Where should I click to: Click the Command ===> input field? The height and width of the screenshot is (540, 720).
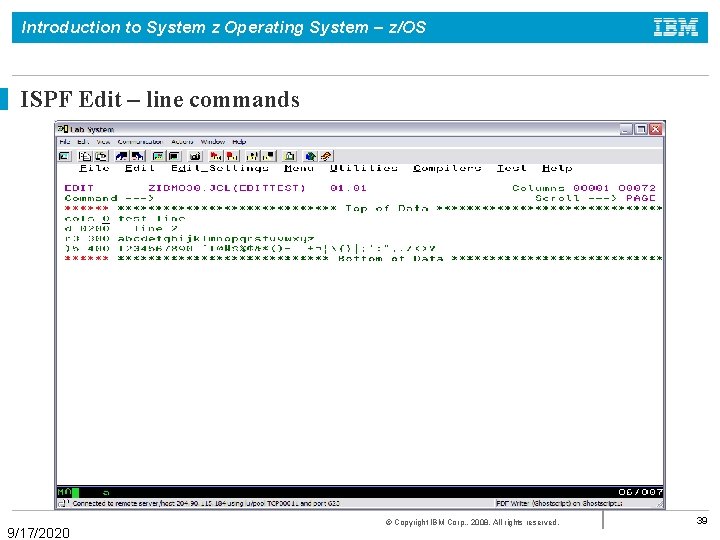pyautogui.click(x=340, y=198)
